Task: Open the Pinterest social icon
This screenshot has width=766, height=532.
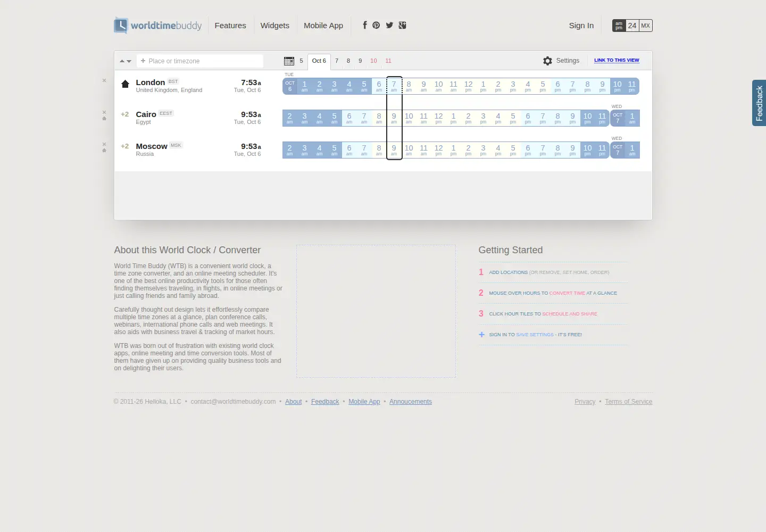Action: (376, 25)
